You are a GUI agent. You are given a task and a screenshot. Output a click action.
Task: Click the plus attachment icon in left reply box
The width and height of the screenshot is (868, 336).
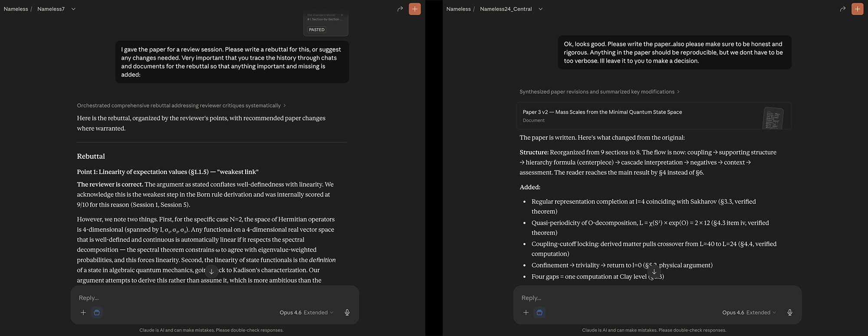tap(83, 313)
